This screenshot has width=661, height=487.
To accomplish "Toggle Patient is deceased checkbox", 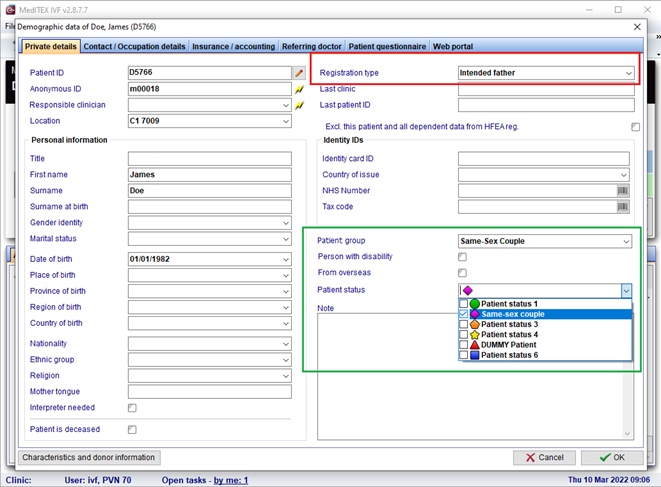I will [132, 430].
